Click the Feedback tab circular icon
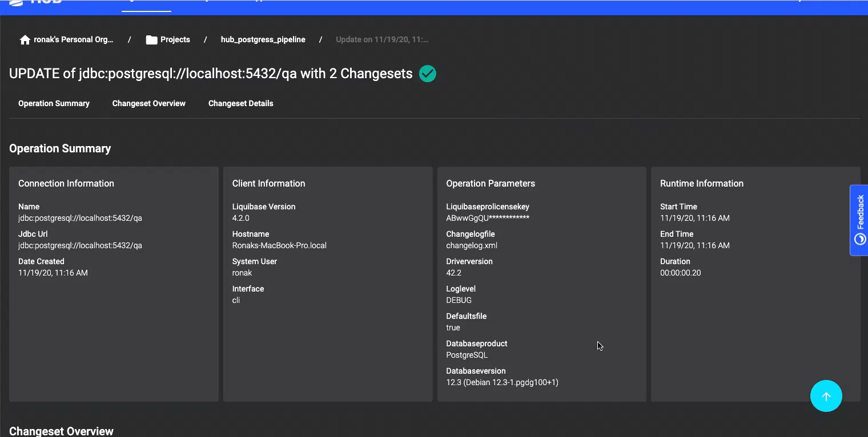The height and width of the screenshot is (437, 868). [860, 239]
